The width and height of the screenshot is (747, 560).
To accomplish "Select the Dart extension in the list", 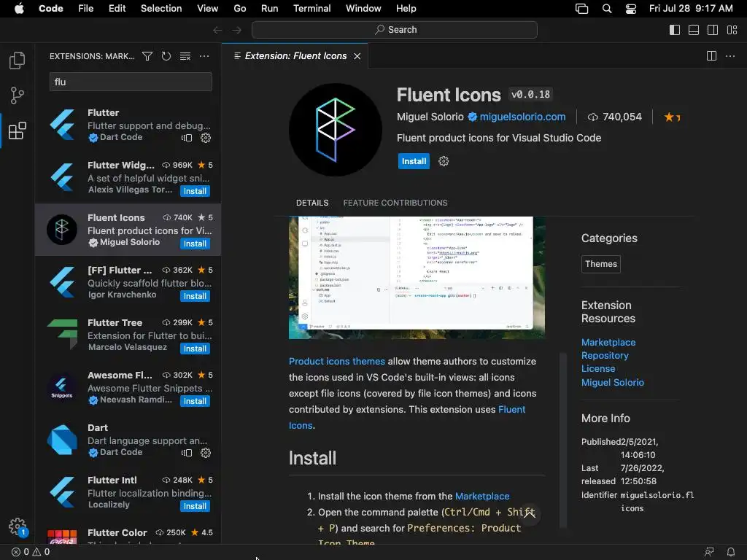I will coord(128,440).
